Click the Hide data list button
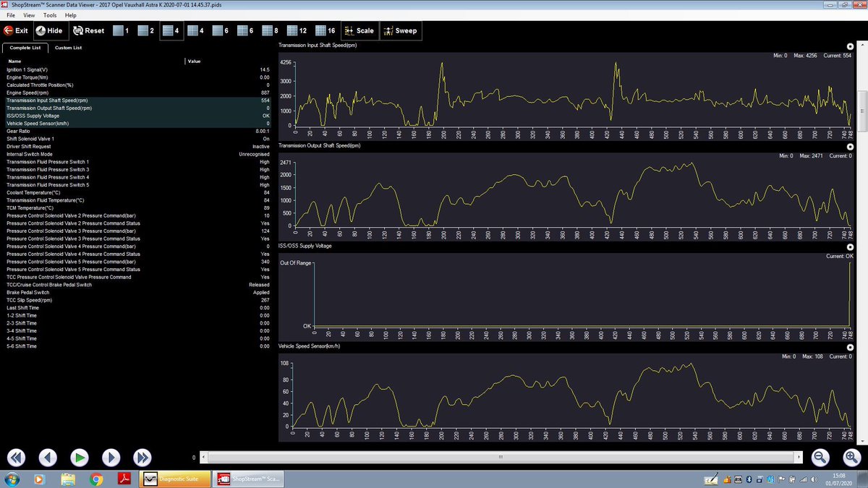 [x=49, y=31]
